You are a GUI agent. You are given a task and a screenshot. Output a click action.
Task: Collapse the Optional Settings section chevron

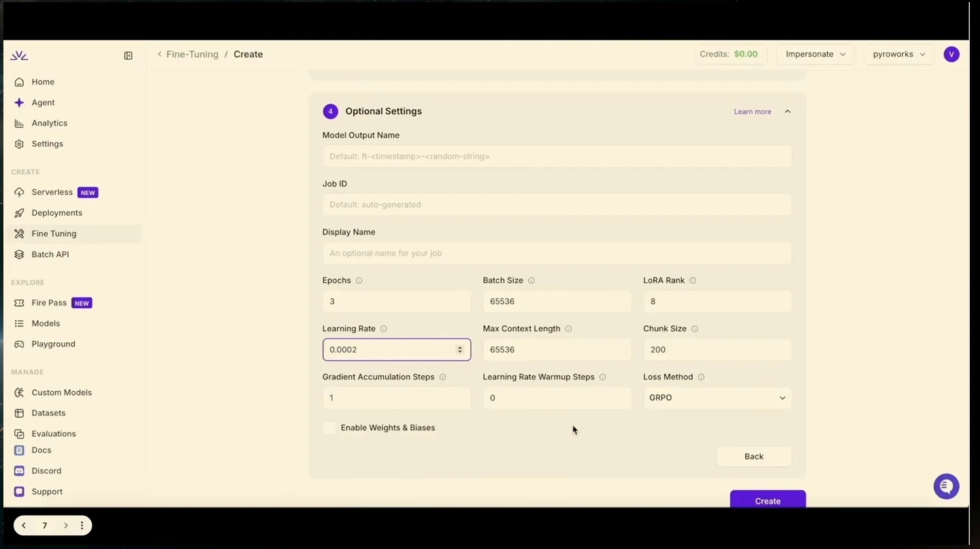click(x=787, y=112)
